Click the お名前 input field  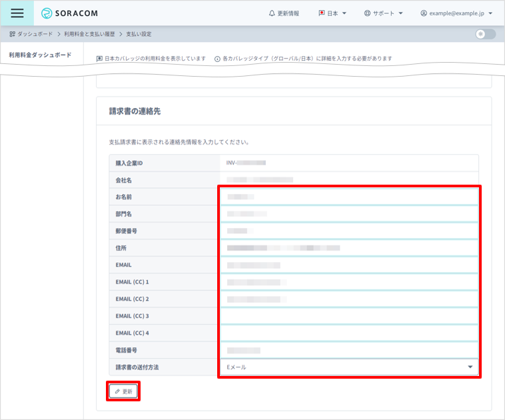[349, 197]
